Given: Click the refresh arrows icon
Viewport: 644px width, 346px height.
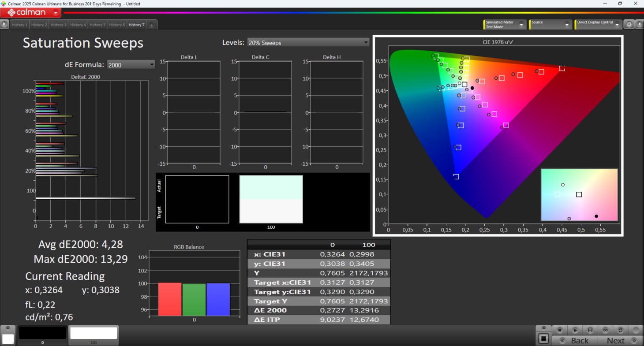Looking at the screenshot, I should [620, 330].
